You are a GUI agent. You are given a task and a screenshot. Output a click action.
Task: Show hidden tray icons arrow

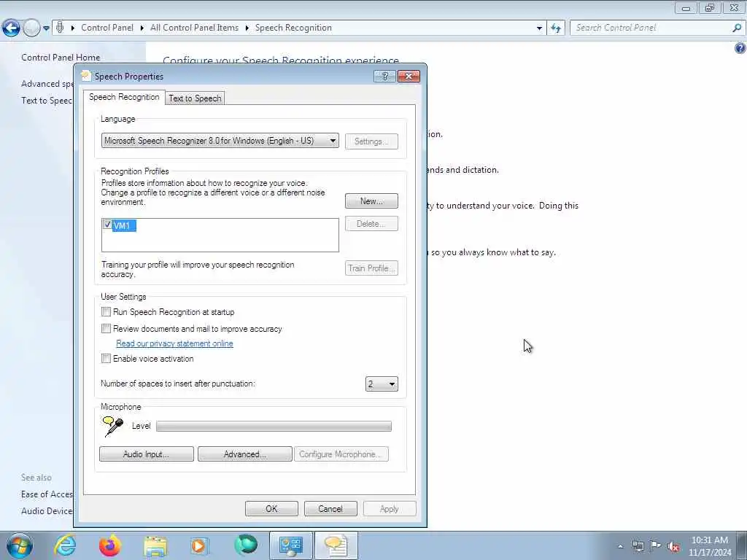(620, 547)
